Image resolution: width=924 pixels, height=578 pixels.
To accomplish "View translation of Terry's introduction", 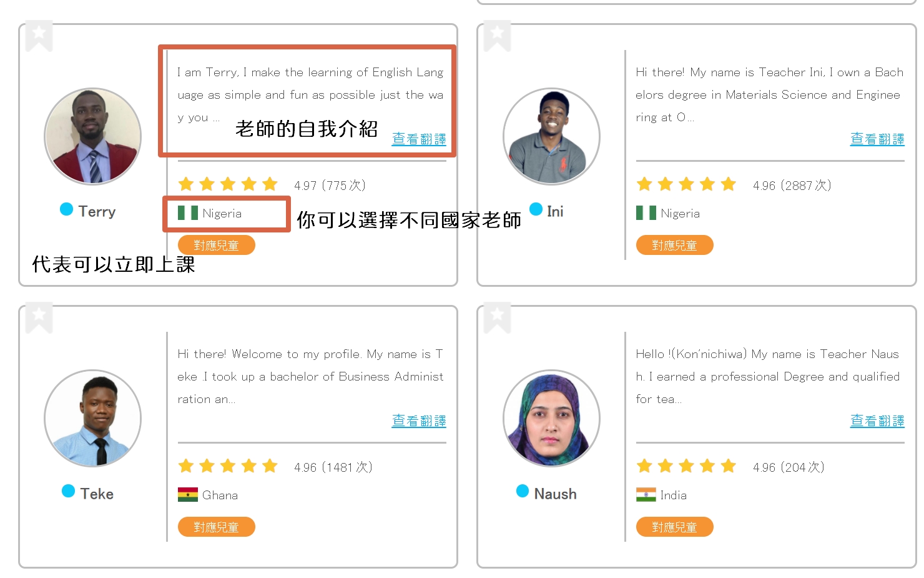I will click(419, 139).
